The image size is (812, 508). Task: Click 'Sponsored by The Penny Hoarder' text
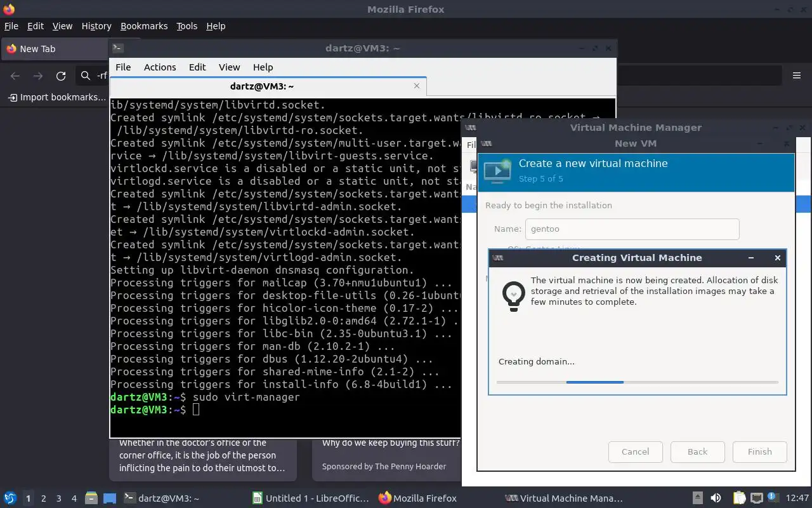pyautogui.click(x=384, y=466)
